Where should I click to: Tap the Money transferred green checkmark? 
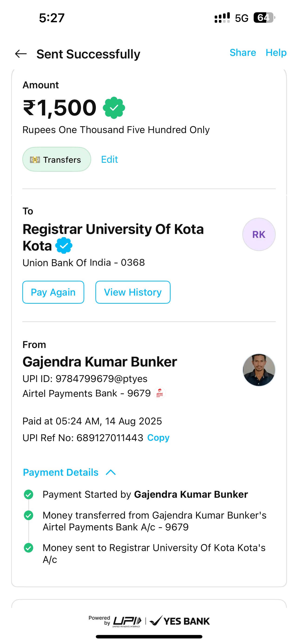pyautogui.click(x=29, y=515)
